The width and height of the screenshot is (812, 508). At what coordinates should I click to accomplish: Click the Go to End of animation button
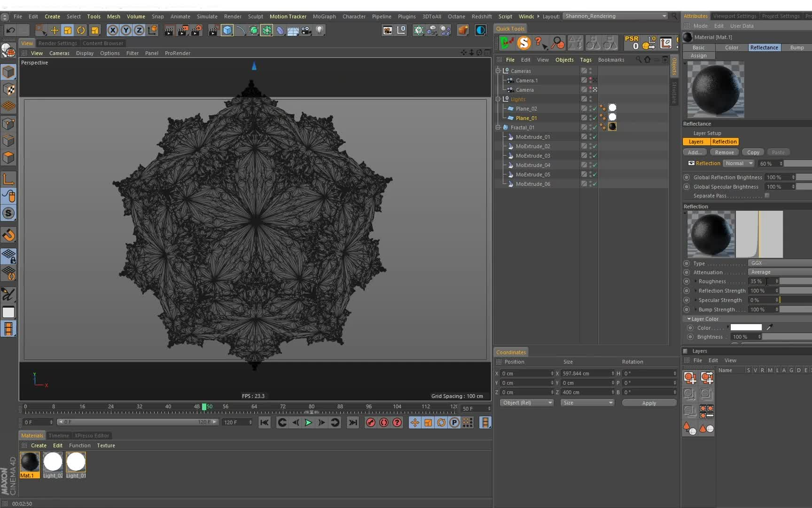[353, 422]
